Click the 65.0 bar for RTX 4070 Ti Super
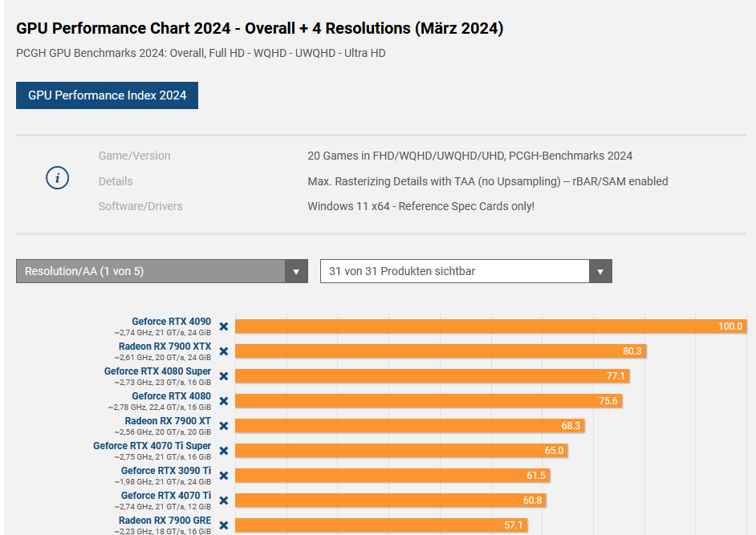Screen dimensions: 756x535 [401, 451]
